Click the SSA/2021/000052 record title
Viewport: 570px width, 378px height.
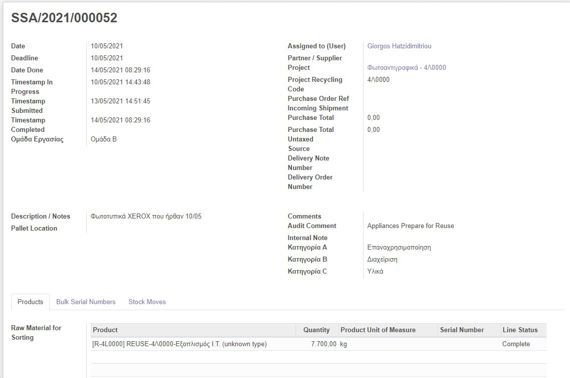64,18
